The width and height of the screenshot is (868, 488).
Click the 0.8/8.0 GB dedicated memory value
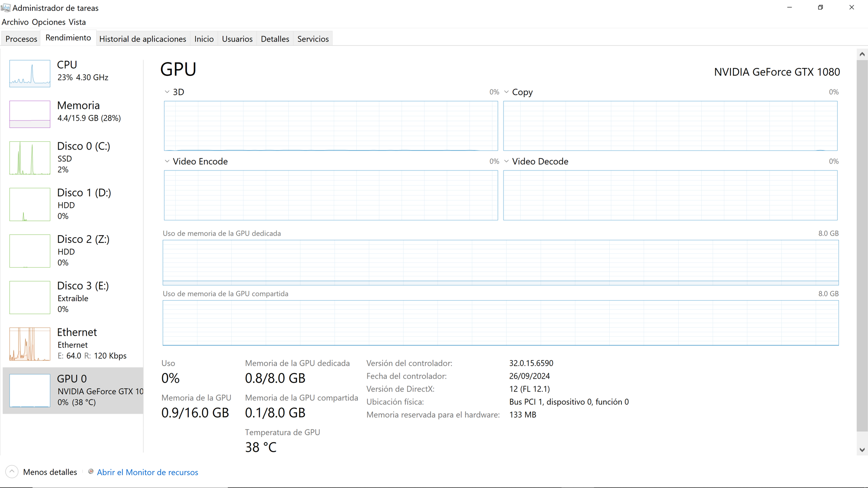(x=275, y=378)
